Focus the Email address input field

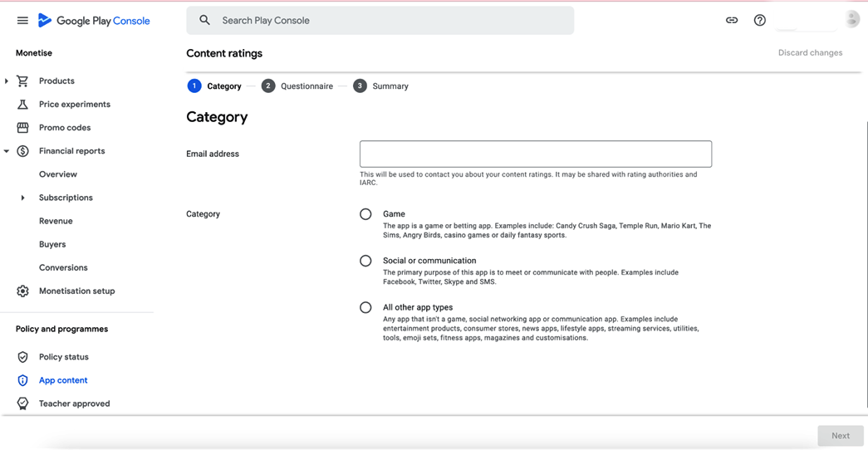[535, 154]
